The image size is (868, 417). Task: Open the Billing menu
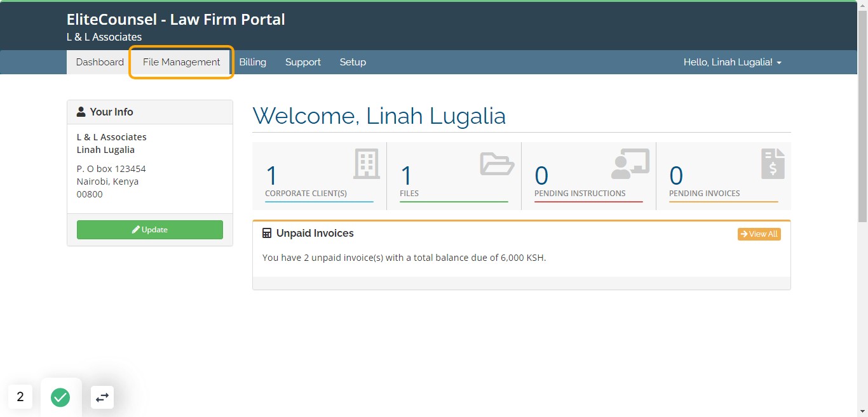(253, 62)
